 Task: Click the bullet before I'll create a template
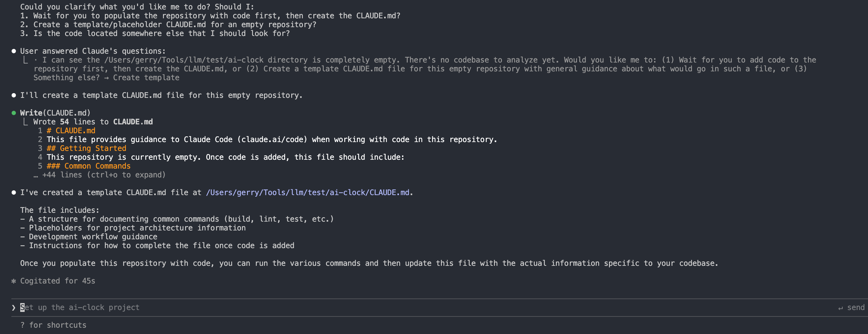14,95
